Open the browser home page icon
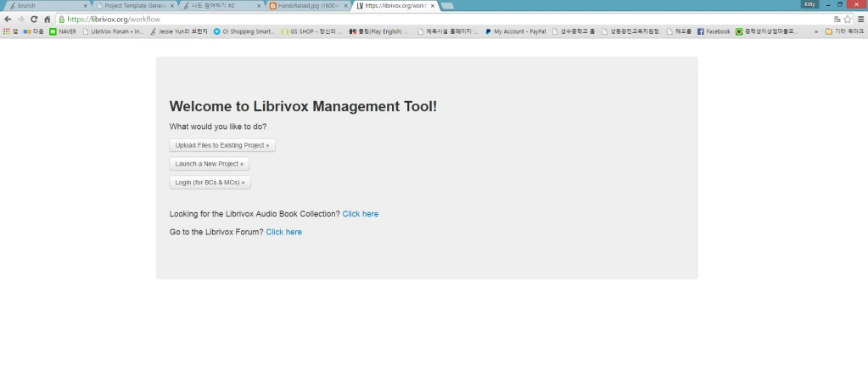This screenshot has width=868, height=377. click(47, 19)
